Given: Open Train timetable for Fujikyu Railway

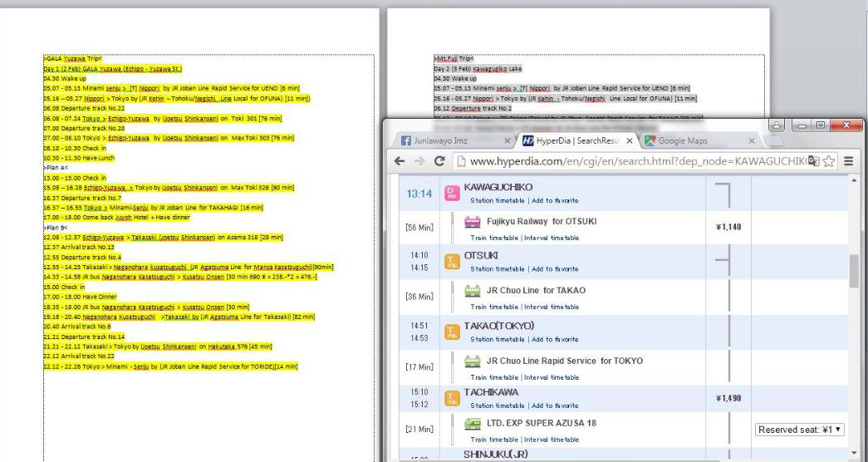Looking at the screenshot, I should [494, 238].
